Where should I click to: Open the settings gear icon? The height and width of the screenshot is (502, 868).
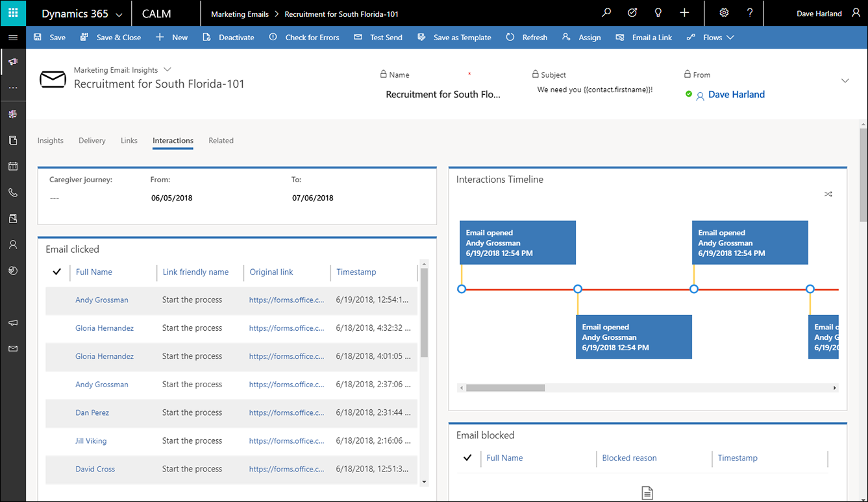725,13
